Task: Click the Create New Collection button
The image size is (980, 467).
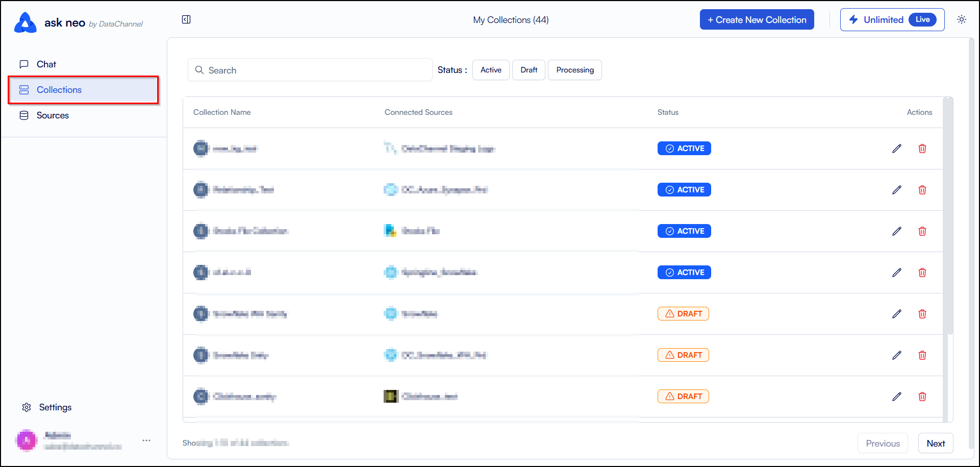Action: 757,20
